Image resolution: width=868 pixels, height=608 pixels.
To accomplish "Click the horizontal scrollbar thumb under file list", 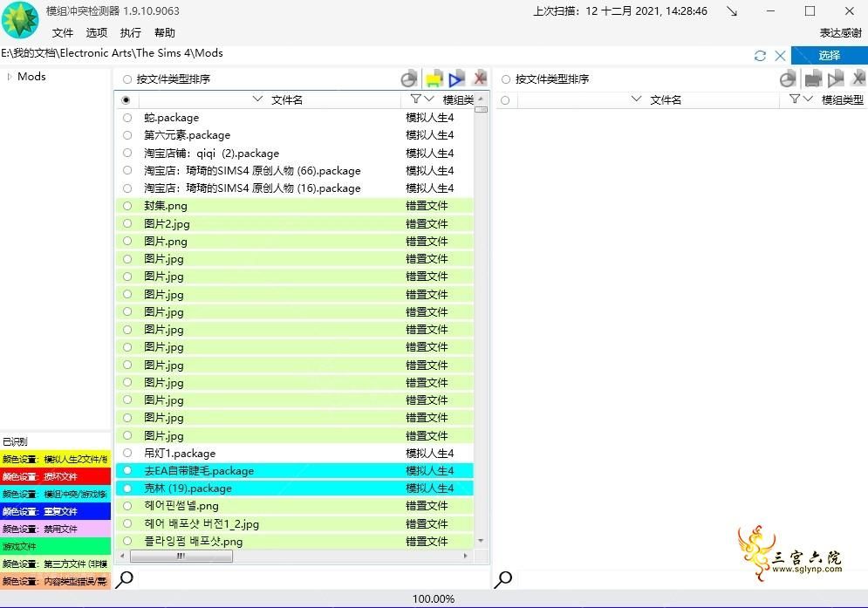I will pyautogui.click(x=181, y=556).
